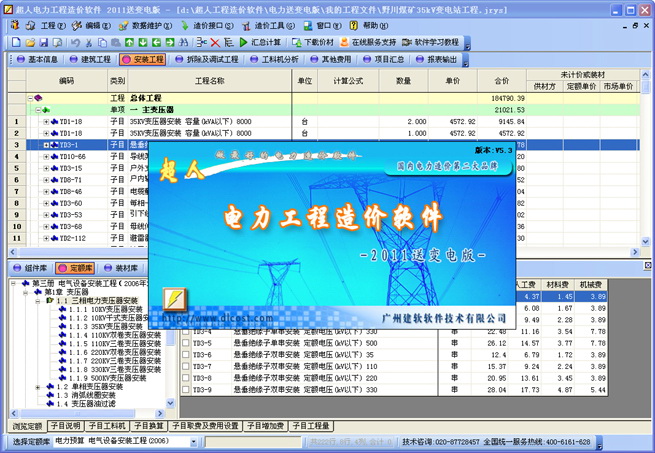
Task: Tick the checkbox for row YD3-7
Action: pyautogui.click(x=186, y=366)
